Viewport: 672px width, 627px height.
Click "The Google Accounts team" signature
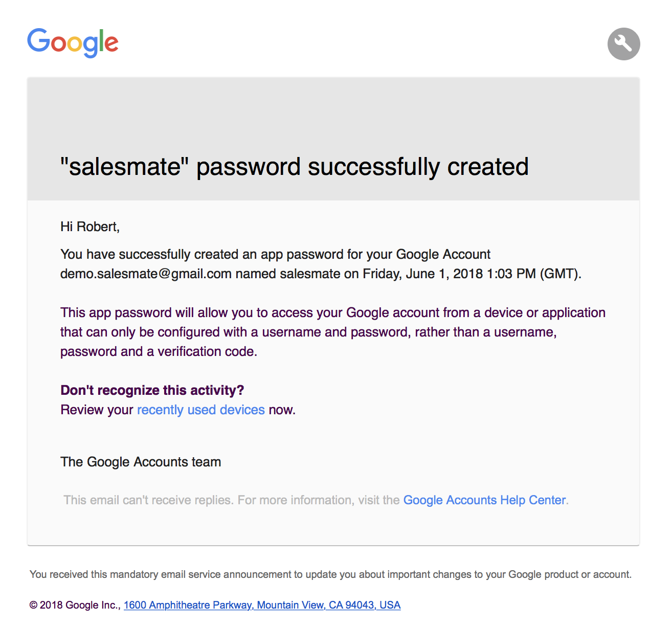click(141, 462)
